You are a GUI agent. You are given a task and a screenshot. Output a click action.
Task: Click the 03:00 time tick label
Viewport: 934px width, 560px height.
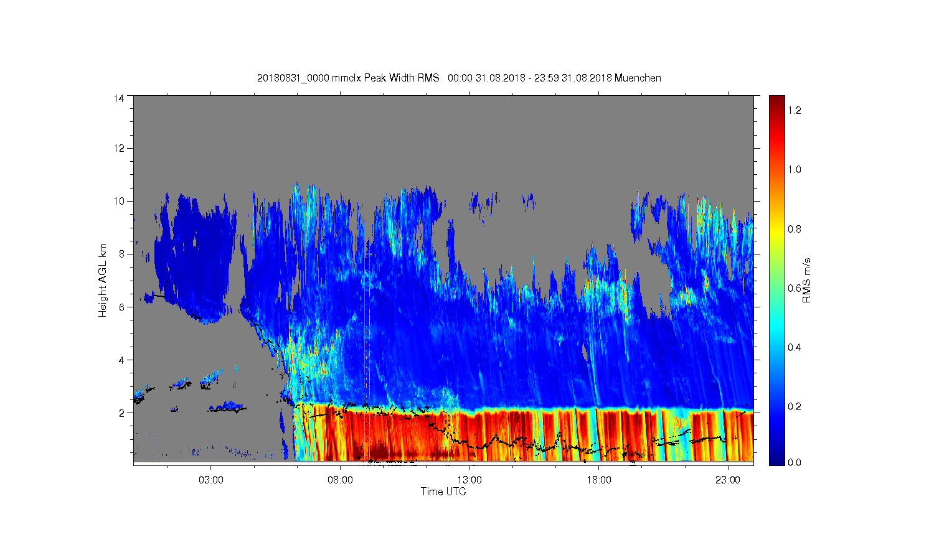coord(211,480)
